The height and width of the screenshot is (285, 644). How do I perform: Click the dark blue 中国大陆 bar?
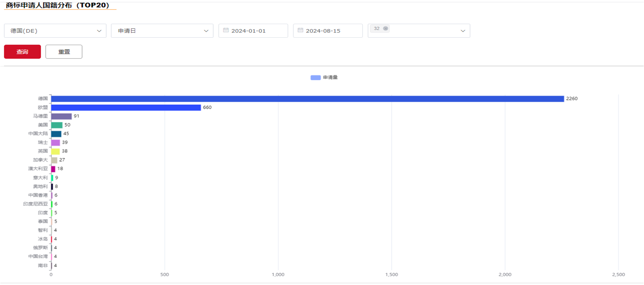coord(56,134)
